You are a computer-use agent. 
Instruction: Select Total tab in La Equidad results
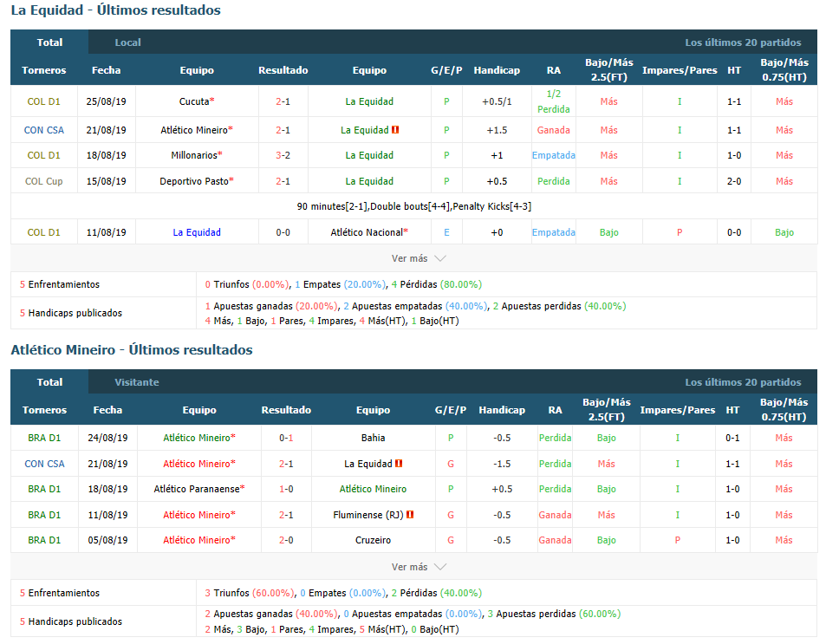click(x=49, y=42)
